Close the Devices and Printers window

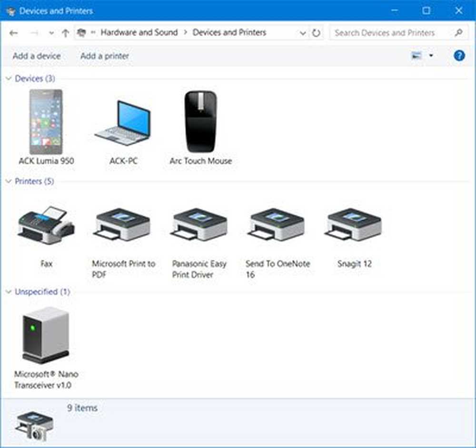(x=459, y=10)
